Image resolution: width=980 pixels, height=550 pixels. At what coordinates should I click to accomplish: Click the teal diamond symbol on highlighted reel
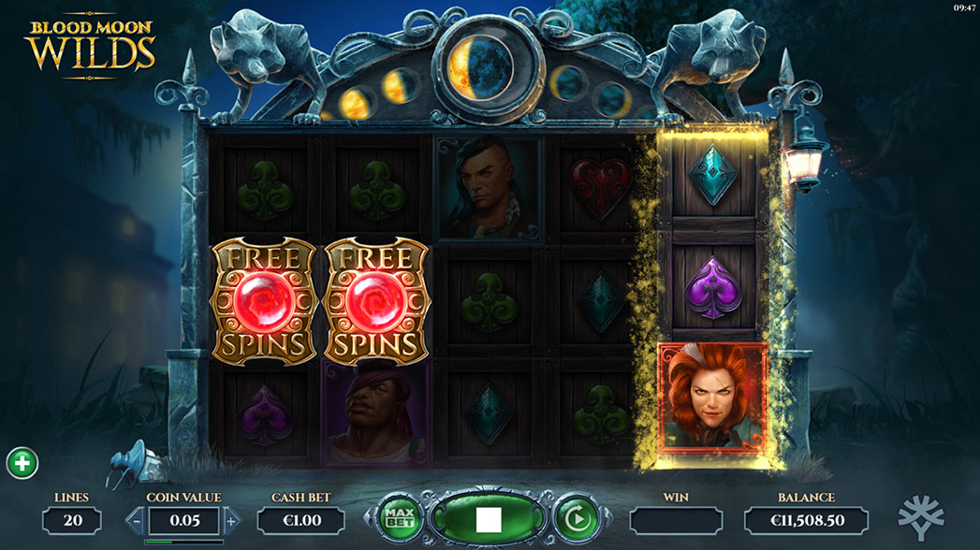click(712, 176)
